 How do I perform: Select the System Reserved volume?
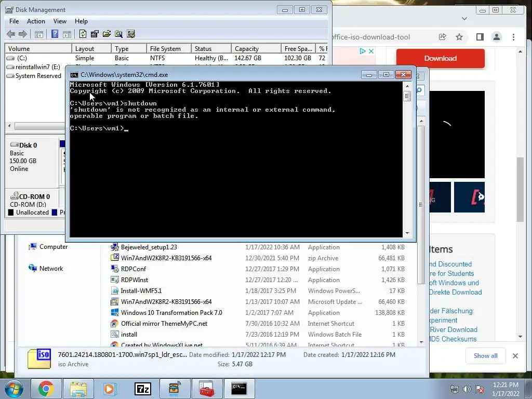pos(34,76)
